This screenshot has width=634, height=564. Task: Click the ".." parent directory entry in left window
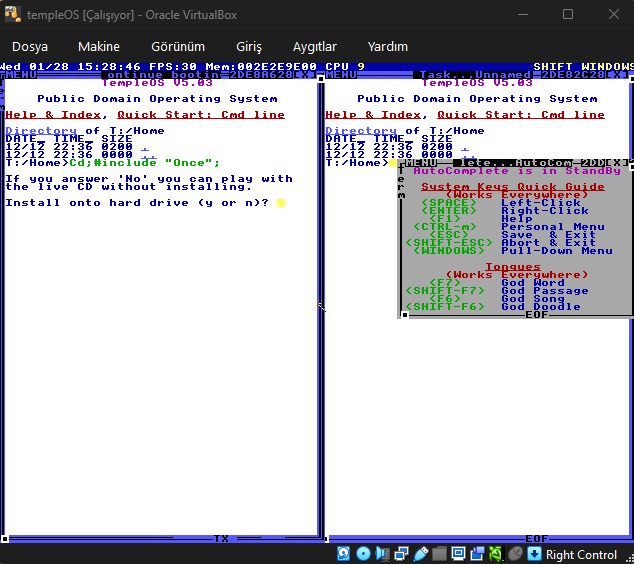[x=149, y=155]
